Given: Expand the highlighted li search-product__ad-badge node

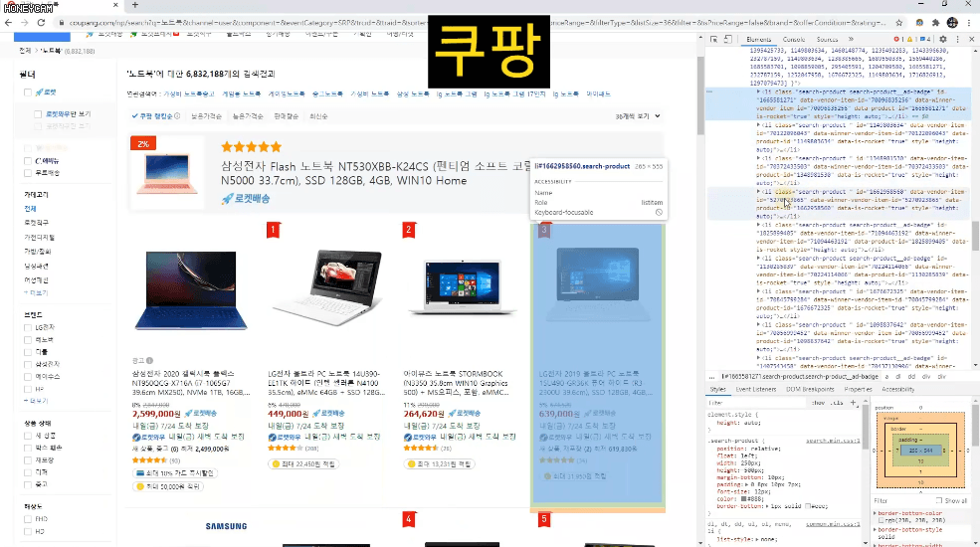Looking at the screenshot, I should pyautogui.click(x=759, y=91).
